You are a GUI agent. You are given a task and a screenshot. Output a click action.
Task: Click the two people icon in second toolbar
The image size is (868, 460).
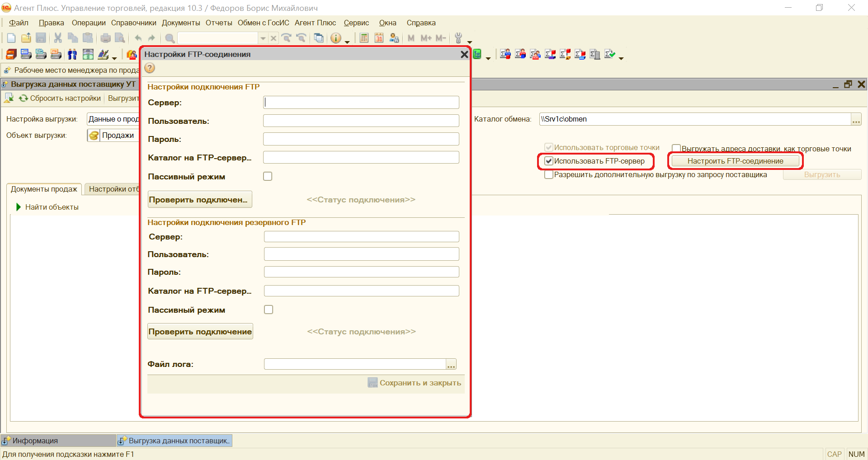tap(72, 55)
